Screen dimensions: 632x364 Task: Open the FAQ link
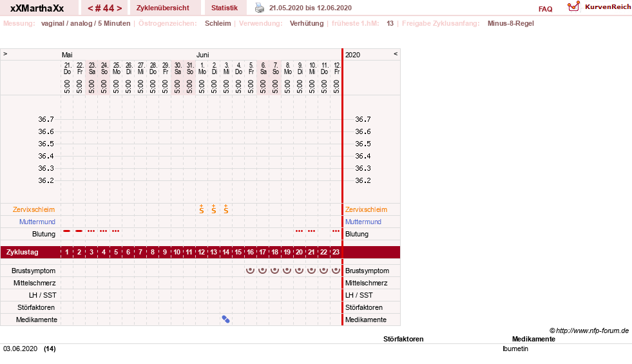(545, 9)
